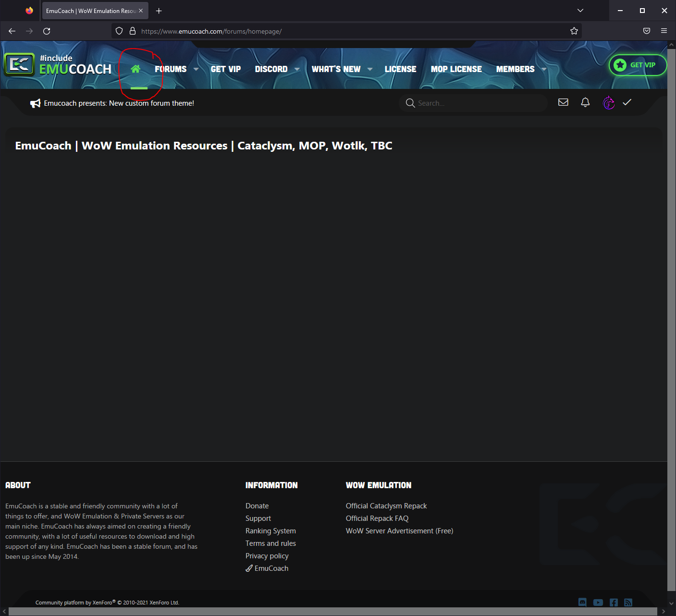The height and width of the screenshot is (616, 676).
Task: Expand the Members menu arrow
Action: [544, 69]
